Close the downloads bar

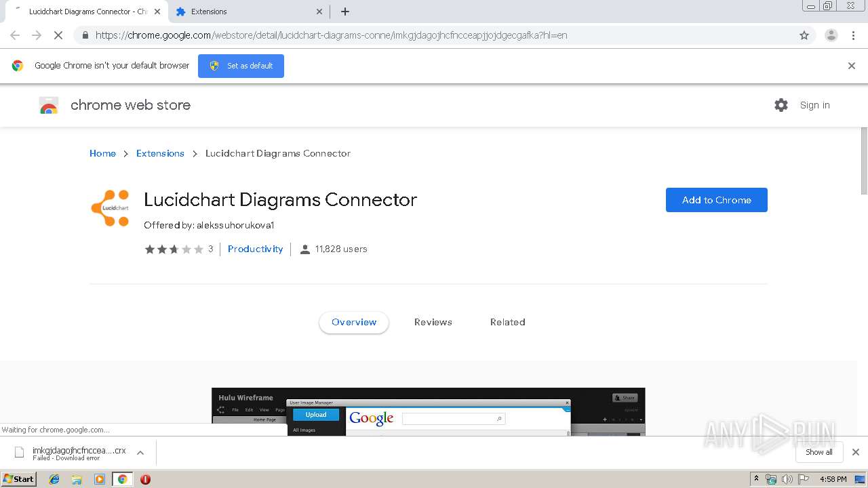pyautogui.click(x=855, y=452)
